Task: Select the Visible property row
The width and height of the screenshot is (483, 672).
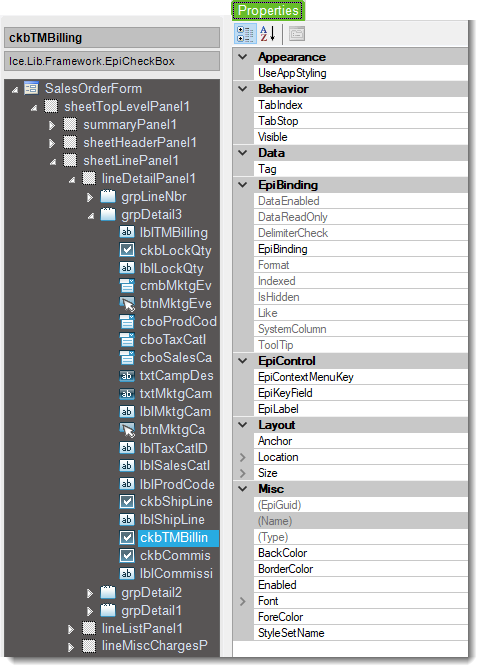Action: pyautogui.click(x=360, y=137)
